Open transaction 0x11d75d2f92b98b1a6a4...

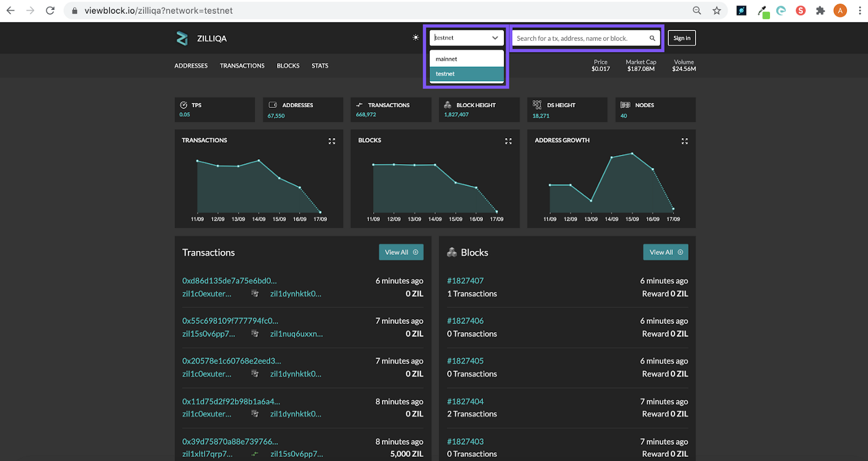(231, 402)
